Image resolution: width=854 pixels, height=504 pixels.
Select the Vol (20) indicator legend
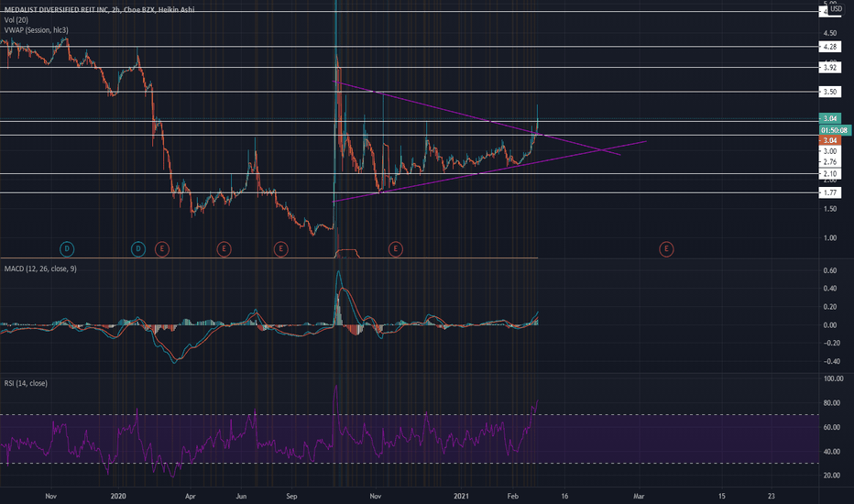click(16, 19)
